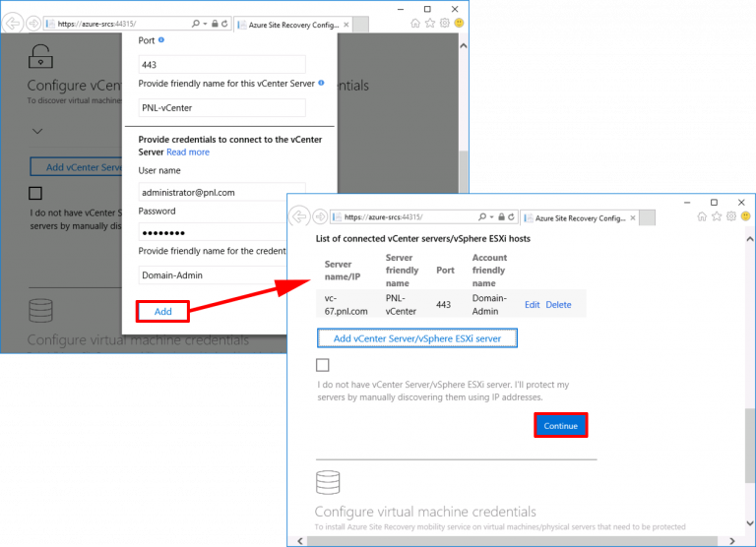Click Forward arrow in front browser window

320,216
